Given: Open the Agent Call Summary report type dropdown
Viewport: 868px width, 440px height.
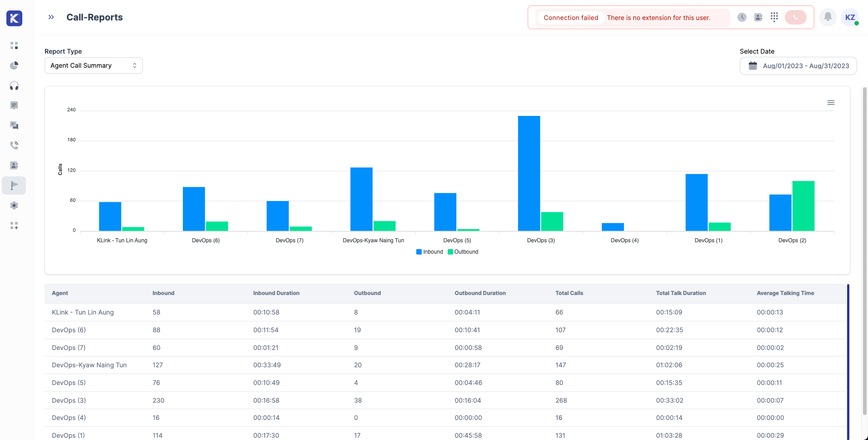Looking at the screenshot, I should click(94, 65).
